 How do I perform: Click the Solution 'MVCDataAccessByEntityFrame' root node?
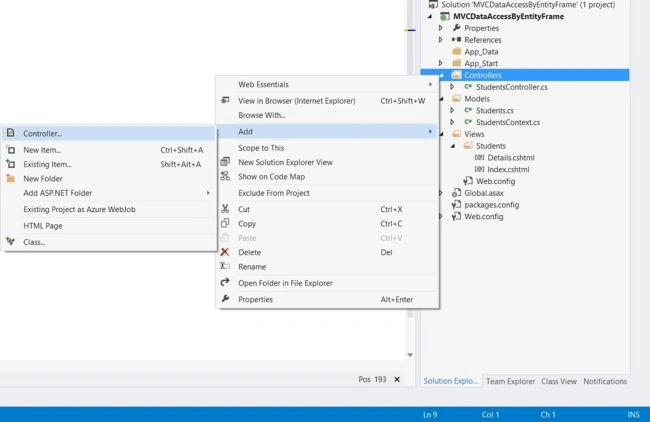(x=528, y=5)
